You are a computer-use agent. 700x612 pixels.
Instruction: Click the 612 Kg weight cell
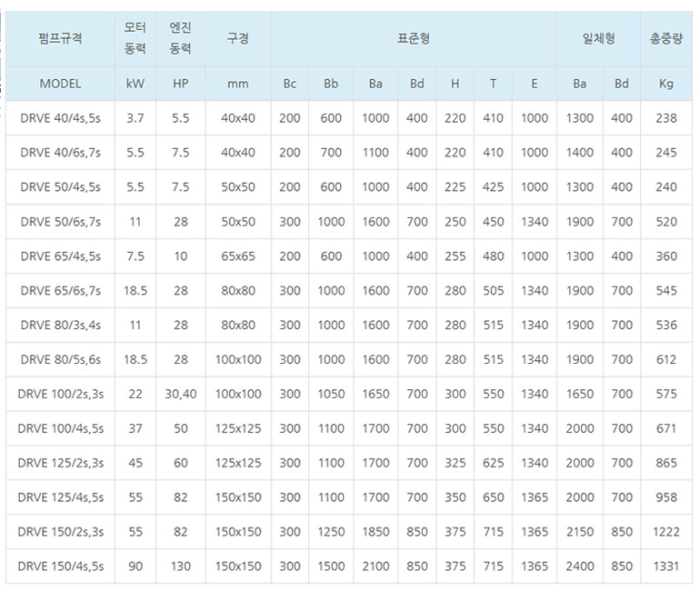666,359
